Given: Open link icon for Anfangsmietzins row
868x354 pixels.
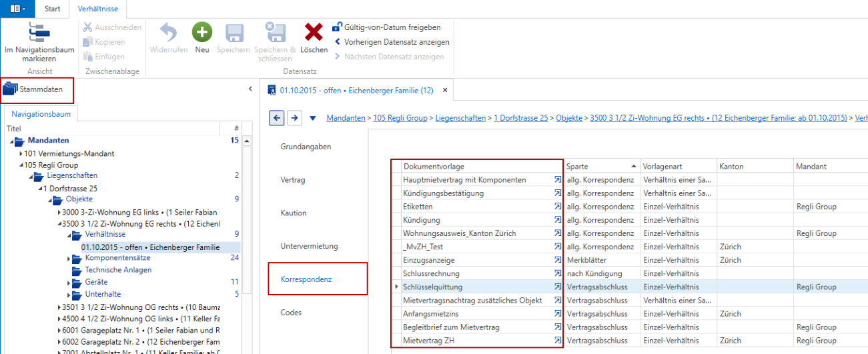Looking at the screenshot, I should (557, 313).
